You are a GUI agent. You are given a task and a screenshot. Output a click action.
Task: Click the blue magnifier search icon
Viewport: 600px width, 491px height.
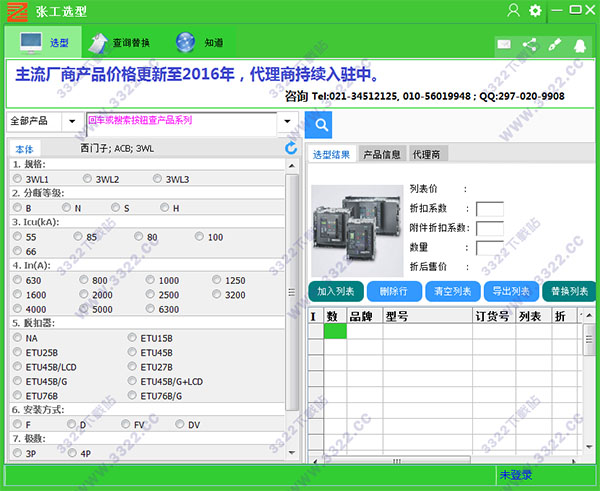pyautogui.click(x=319, y=124)
